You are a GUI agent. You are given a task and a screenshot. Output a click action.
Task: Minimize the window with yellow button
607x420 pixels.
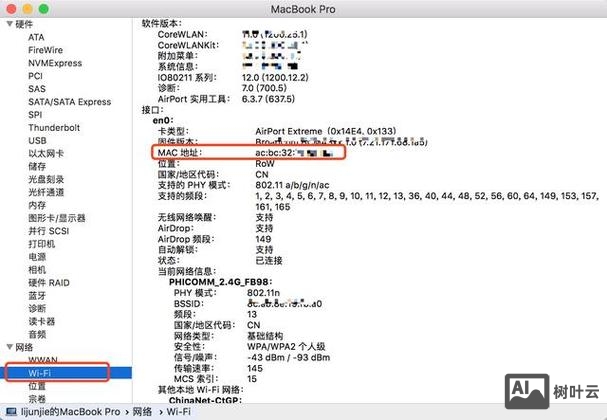point(28,9)
